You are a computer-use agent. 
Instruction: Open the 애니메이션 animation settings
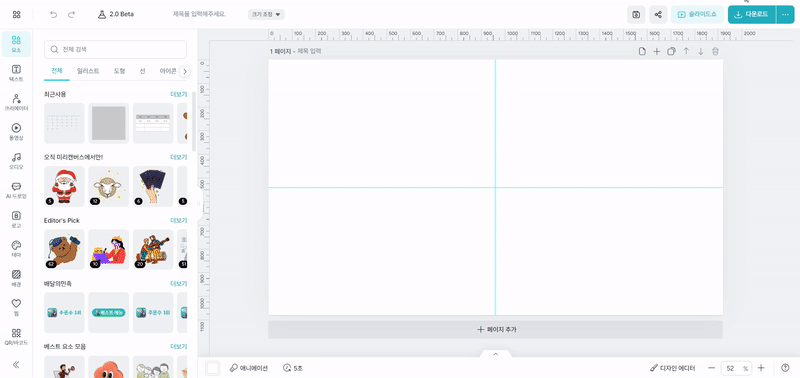pyautogui.click(x=248, y=368)
